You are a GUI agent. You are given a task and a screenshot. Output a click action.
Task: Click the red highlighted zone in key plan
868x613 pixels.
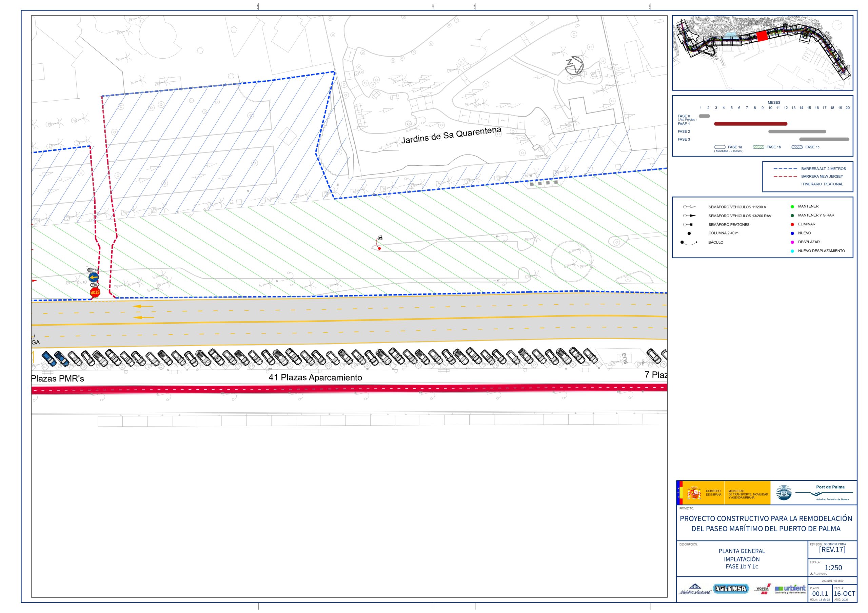762,36
